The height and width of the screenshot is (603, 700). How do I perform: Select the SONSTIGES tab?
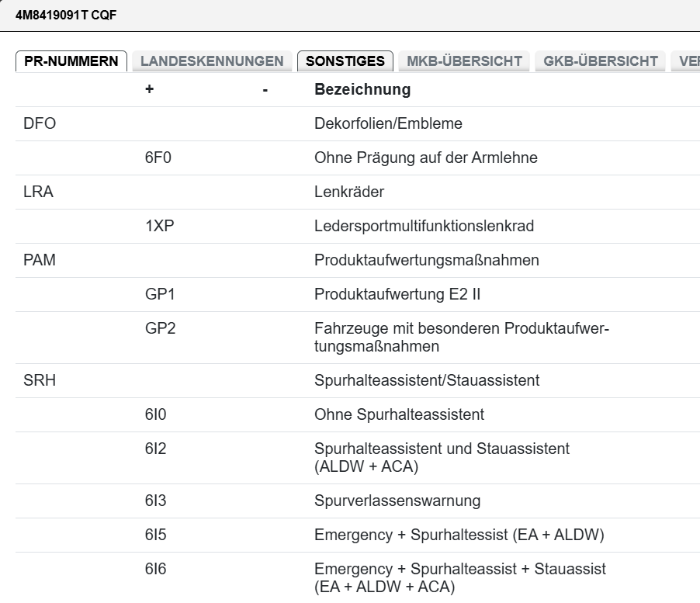(x=345, y=61)
